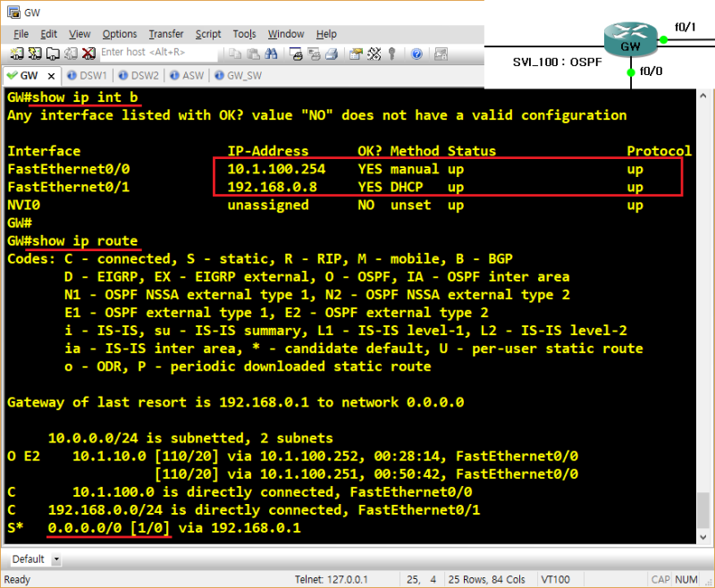Click the Print Screen icon
The height and width of the screenshot is (588, 715).
(x=296, y=54)
